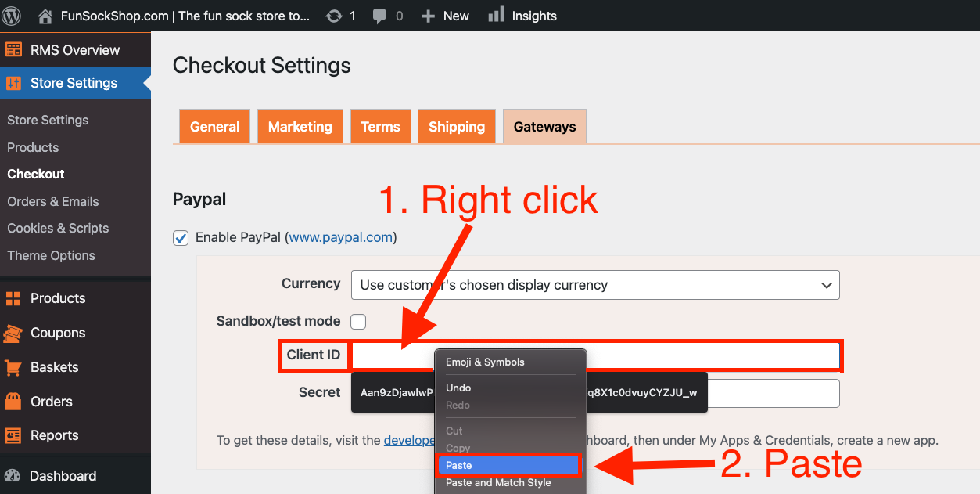Image resolution: width=980 pixels, height=494 pixels.
Task: Open the Shipping tab
Action: tap(457, 127)
